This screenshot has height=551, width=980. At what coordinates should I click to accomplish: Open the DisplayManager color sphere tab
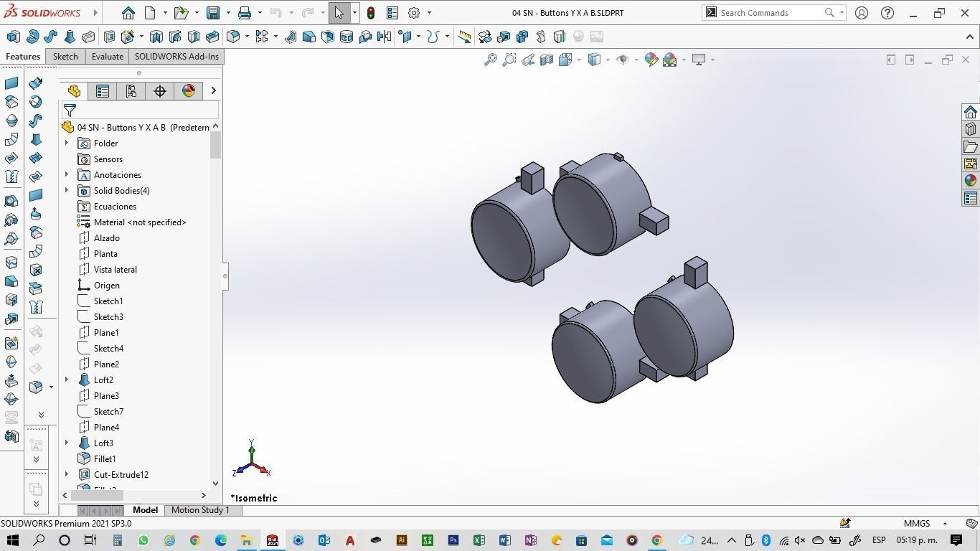tap(188, 90)
